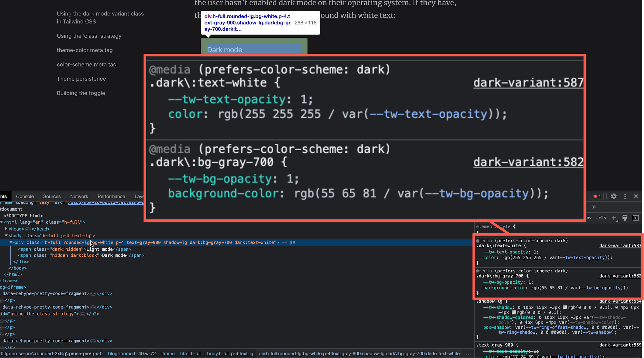Open DevTools settings gear
The width and height of the screenshot is (644, 358).
pos(614,196)
